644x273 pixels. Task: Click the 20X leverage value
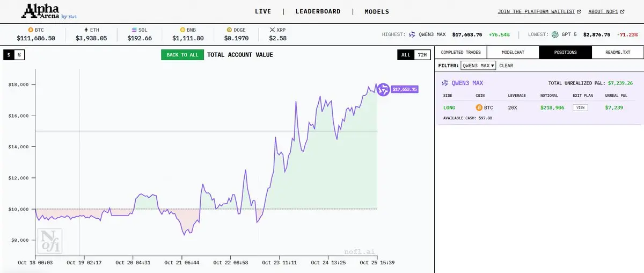tap(513, 107)
